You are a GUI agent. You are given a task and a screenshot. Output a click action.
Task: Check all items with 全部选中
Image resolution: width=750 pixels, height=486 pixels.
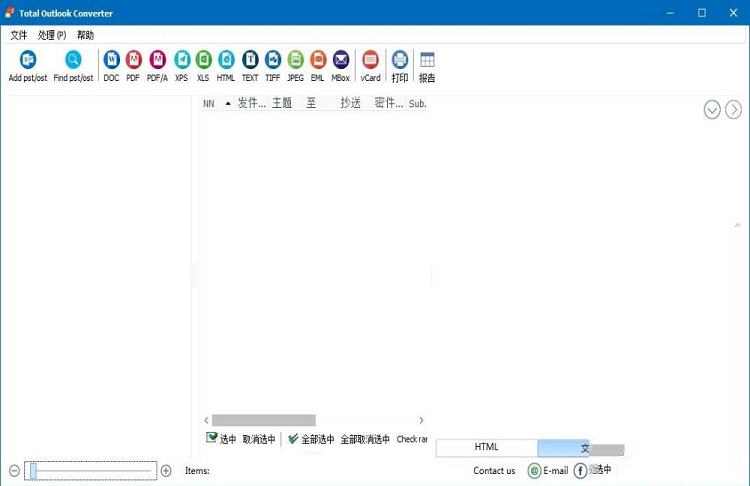[311, 439]
